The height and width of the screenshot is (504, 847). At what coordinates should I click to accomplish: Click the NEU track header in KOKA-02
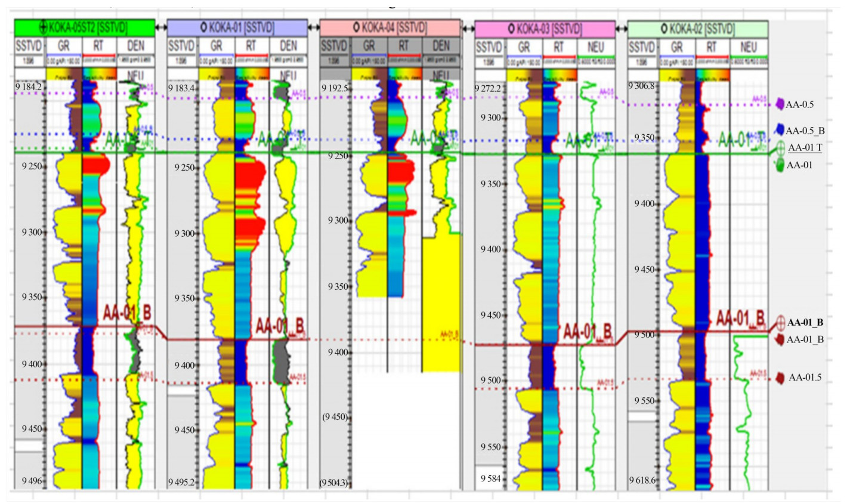tap(748, 46)
